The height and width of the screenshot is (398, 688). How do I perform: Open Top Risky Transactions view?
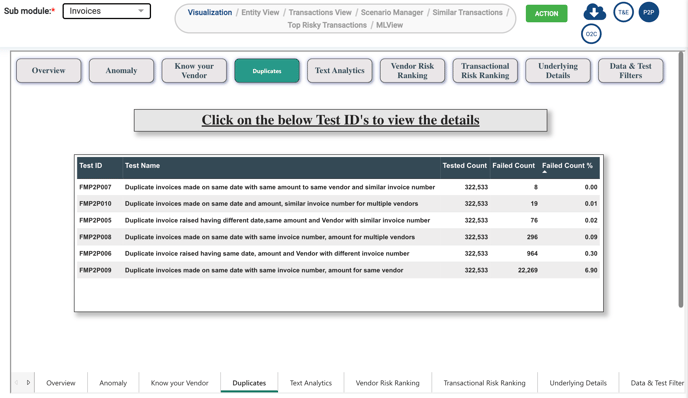[327, 25]
